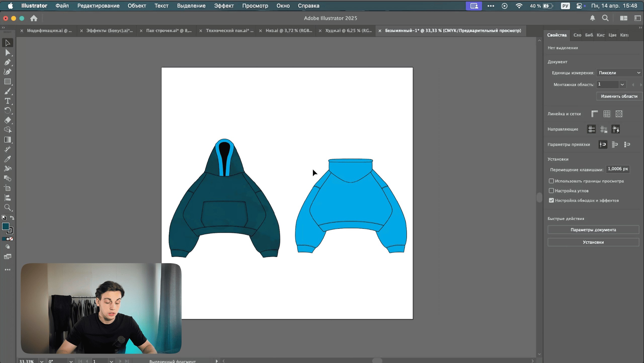This screenshot has height=363, width=644.
Task: Click the dark teal fill color swatch
Action: (6, 226)
